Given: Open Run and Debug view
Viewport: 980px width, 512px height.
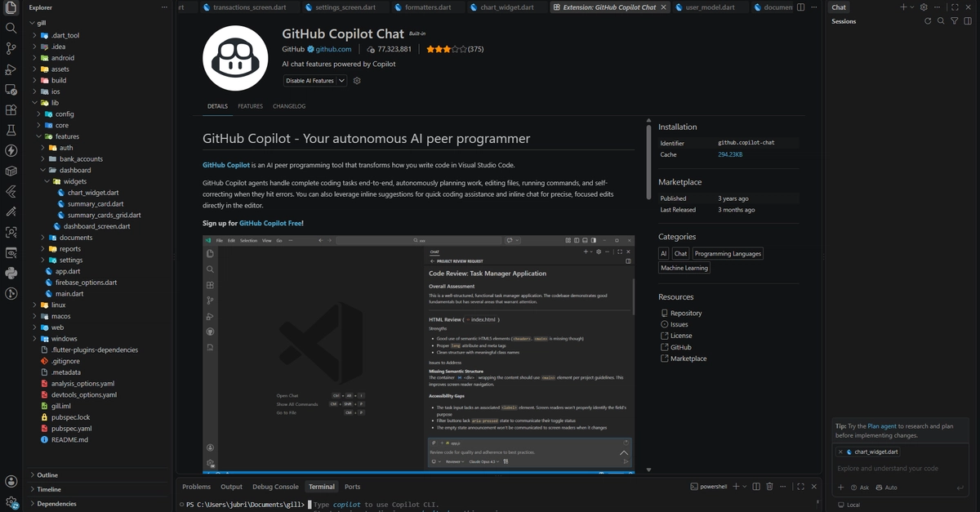Looking at the screenshot, I should [x=11, y=69].
